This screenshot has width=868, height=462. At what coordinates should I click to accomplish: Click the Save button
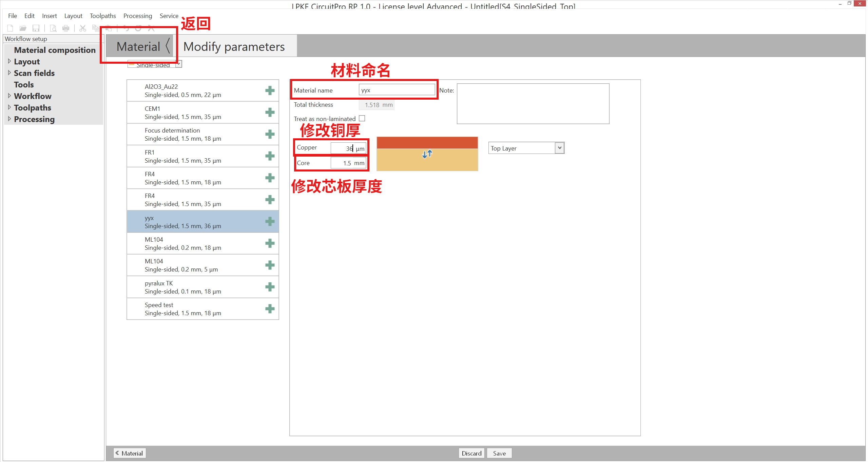[x=499, y=453]
